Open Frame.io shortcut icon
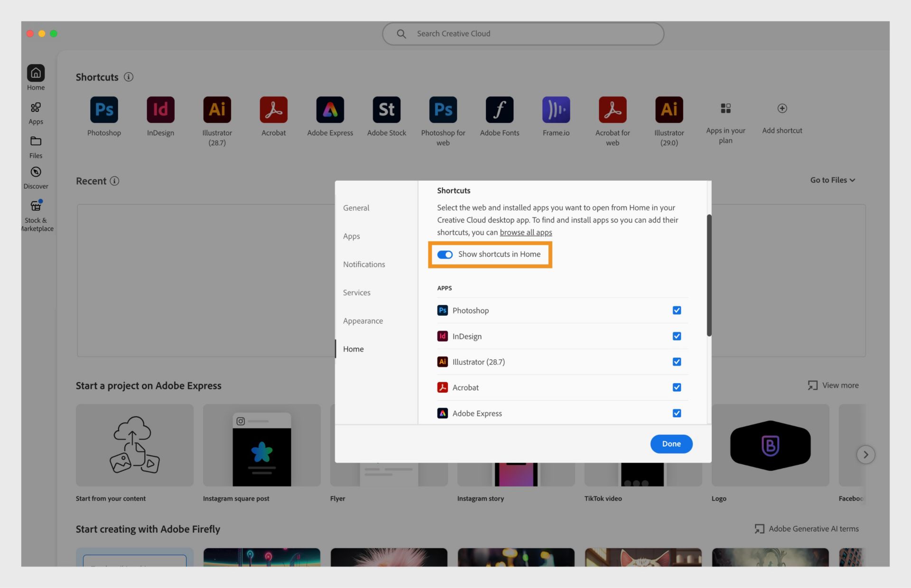This screenshot has height=588, width=911. 556,110
